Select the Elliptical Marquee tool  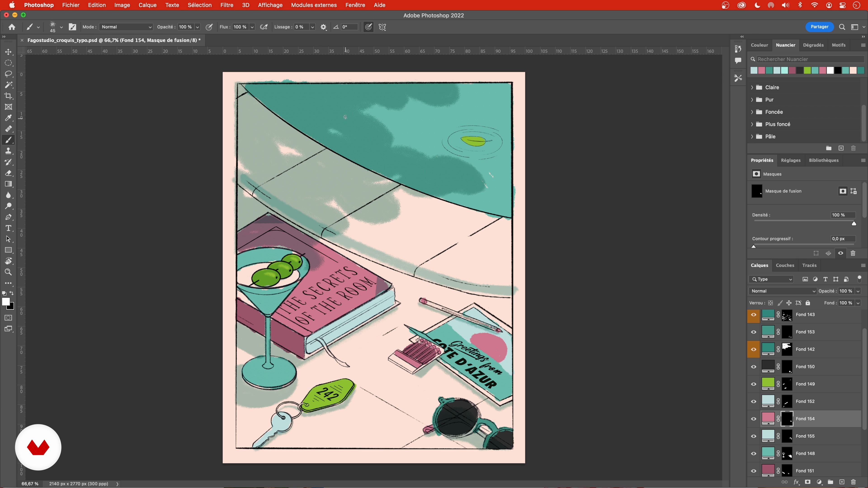click(8, 63)
